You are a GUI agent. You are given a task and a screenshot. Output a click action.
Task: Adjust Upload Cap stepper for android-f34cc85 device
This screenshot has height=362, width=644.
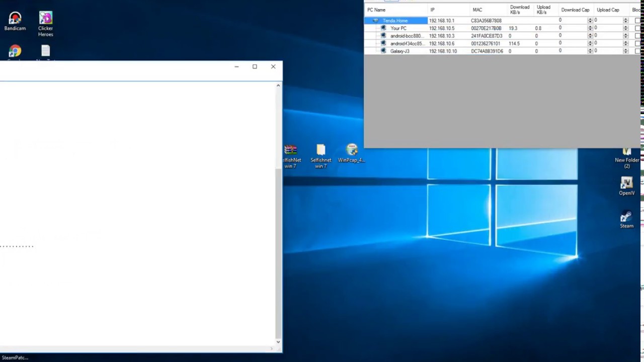(625, 43)
